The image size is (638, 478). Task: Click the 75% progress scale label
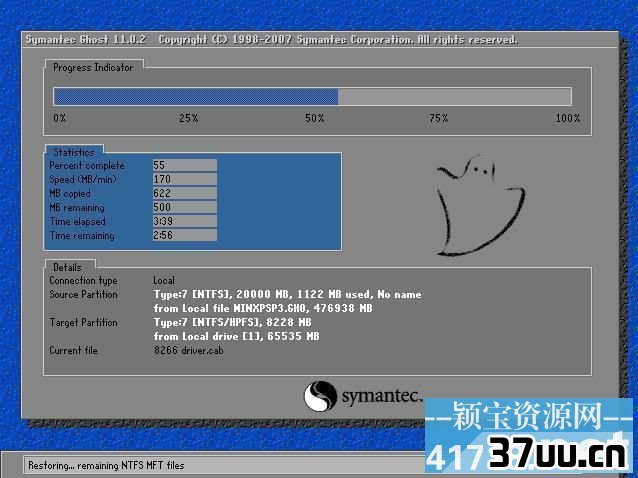[439, 118]
